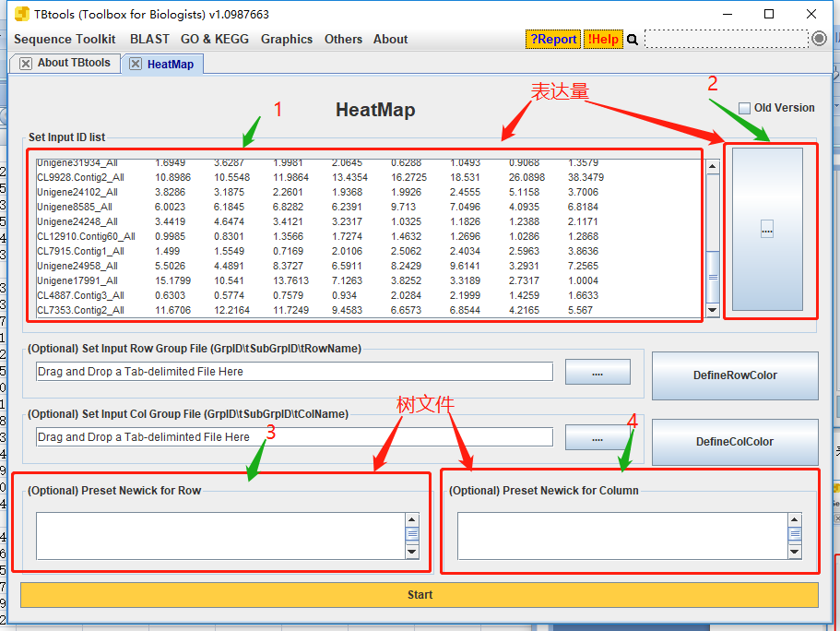Click the Newick Row scrollbar down arrow

tap(412, 552)
